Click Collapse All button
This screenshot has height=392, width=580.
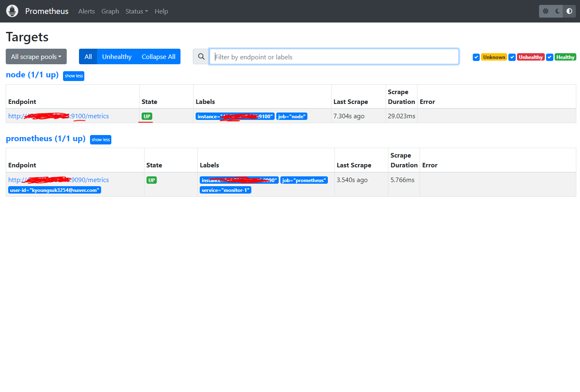(158, 56)
